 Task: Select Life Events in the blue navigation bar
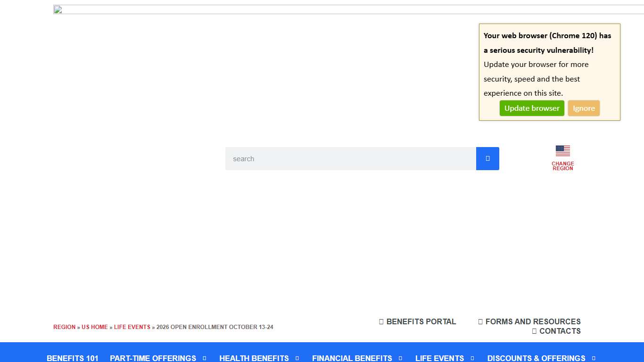coord(439,358)
